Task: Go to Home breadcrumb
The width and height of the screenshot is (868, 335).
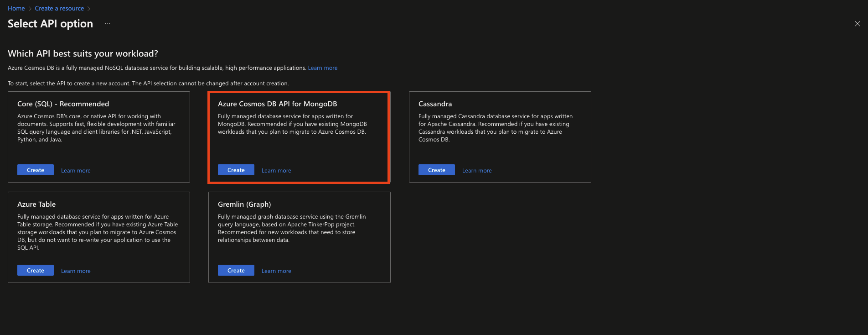Action: [16, 8]
